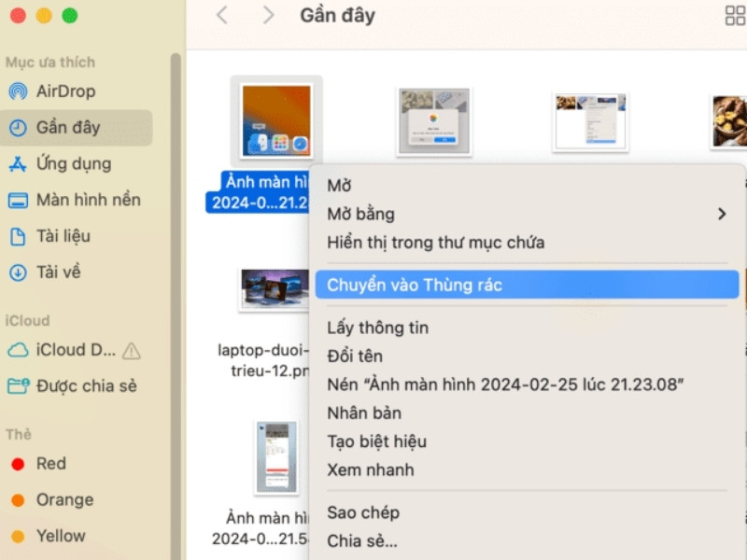Click the Tài về download icon

pyautogui.click(x=18, y=273)
